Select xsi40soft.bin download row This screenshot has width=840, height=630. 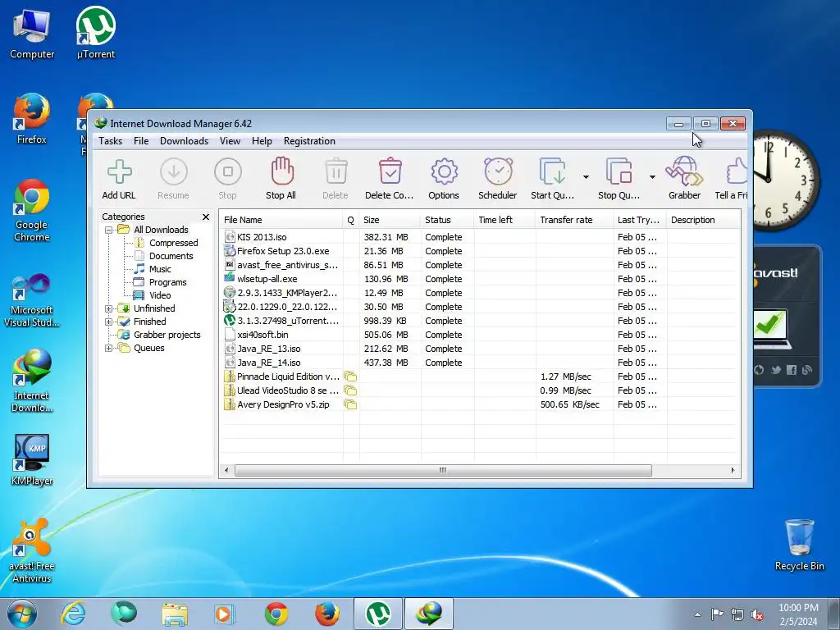pos(479,335)
